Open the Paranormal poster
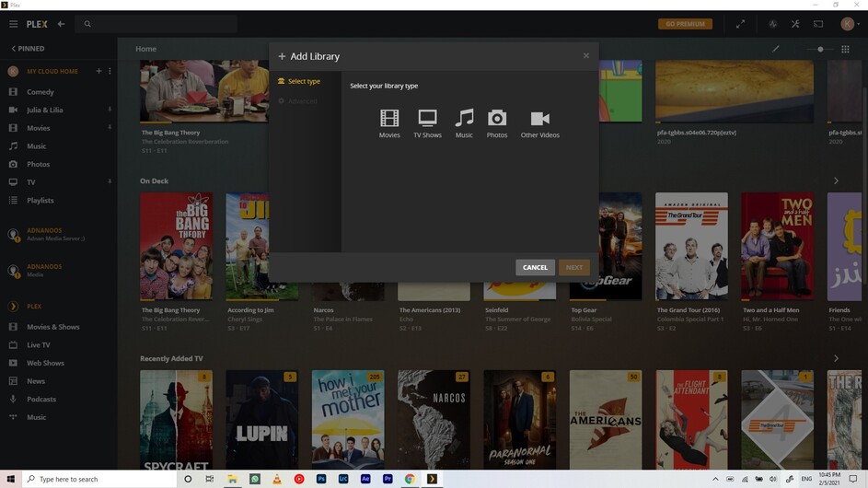This screenshot has height=488, width=868. click(520, 420)
